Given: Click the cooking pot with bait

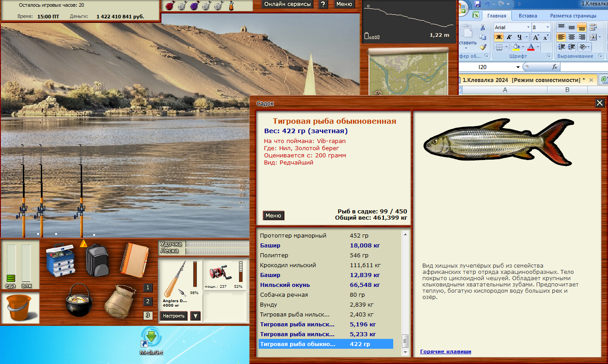Looking at the screenshot, I should click(x=79, y=300).
